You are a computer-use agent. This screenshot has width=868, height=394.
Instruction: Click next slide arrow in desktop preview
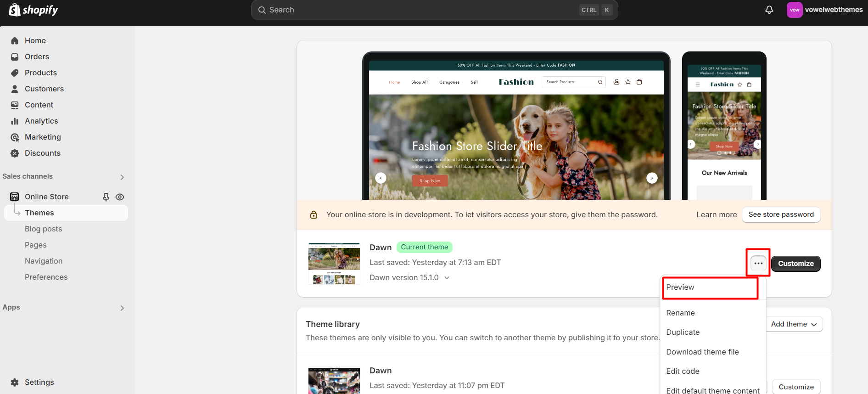[652, 178]
